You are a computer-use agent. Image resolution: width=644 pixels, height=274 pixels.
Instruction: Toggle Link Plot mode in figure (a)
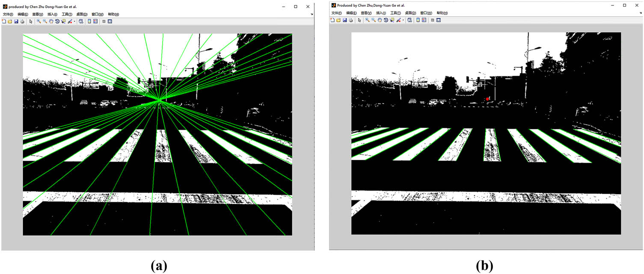click(80, 21)
